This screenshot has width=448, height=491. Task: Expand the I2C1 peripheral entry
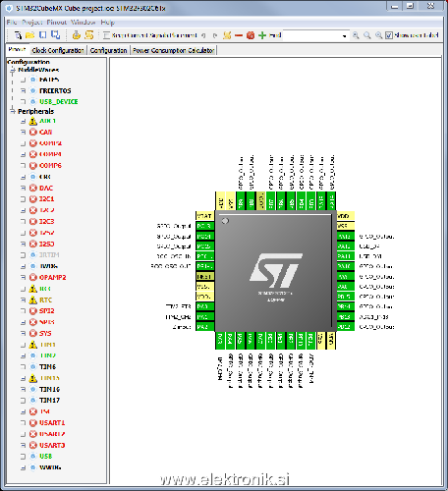[23, 199]
